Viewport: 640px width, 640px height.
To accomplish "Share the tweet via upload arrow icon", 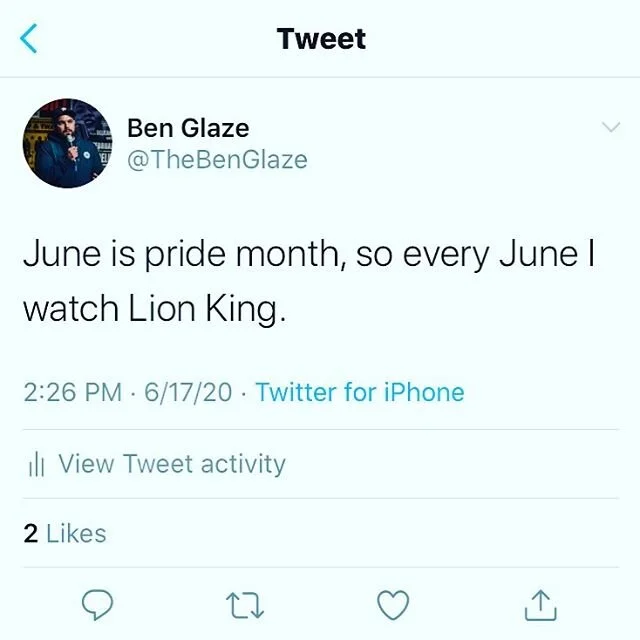I will coord(540,605).
